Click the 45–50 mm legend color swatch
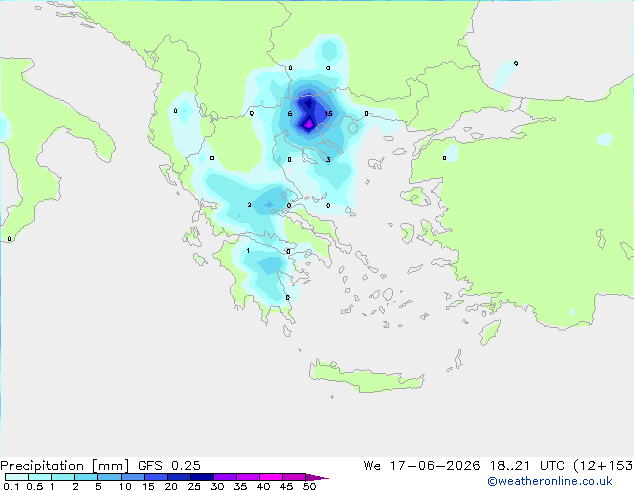Viewport: 634px width, 490px height. coord(294,477)
